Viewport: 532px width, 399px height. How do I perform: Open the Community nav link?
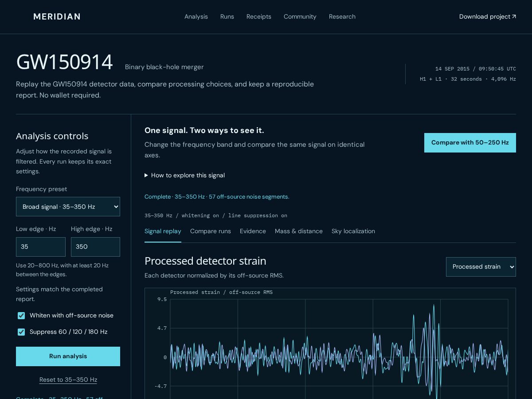point(300,16)
